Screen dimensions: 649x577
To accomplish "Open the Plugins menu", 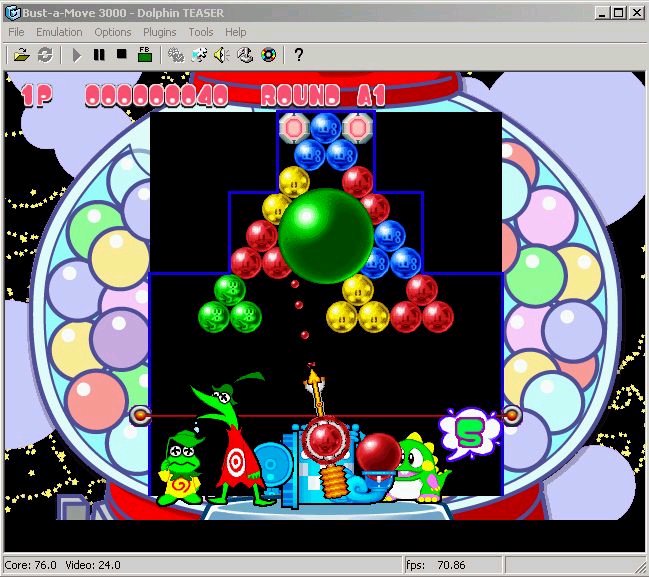I will 159,32.
